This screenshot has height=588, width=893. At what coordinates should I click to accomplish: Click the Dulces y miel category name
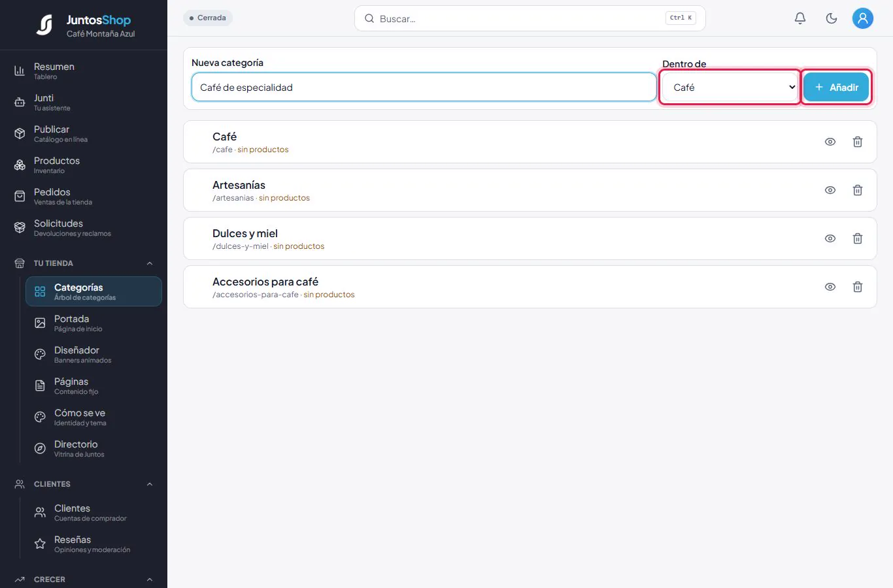245,233
